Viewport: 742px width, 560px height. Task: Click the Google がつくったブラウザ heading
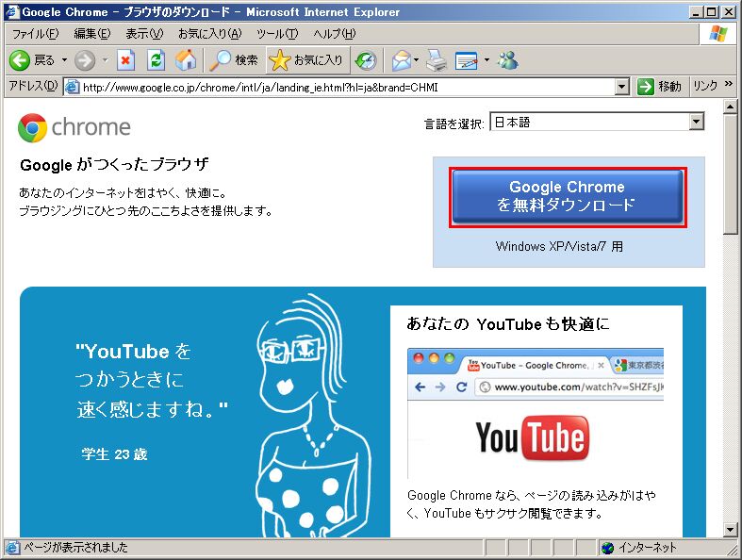[x=114, y=165]
